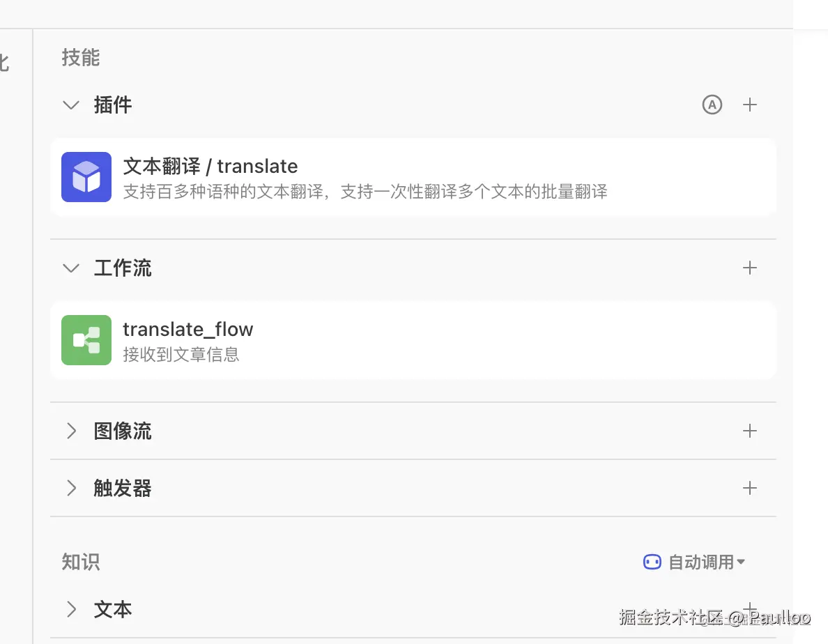This screenshot has width=828, height=644.
Task: Click the plus icon next to 触发器
Action: pyautogui.click(x=750, y=488)
